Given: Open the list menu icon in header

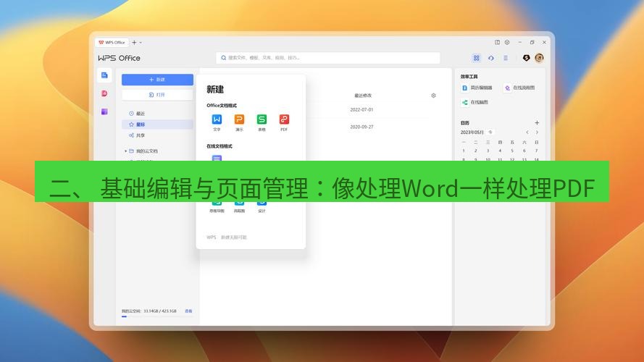Looking at the screenshot, I should [506, 58].
